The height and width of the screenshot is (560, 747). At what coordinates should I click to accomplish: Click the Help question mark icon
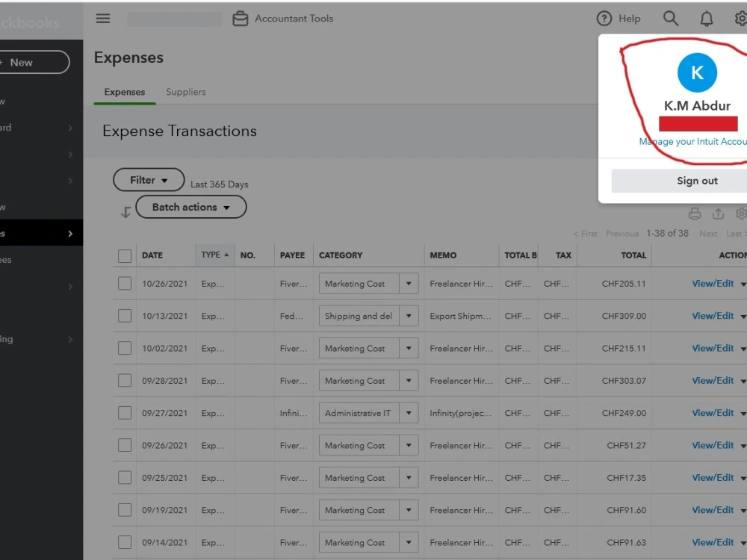coord(604,19)
